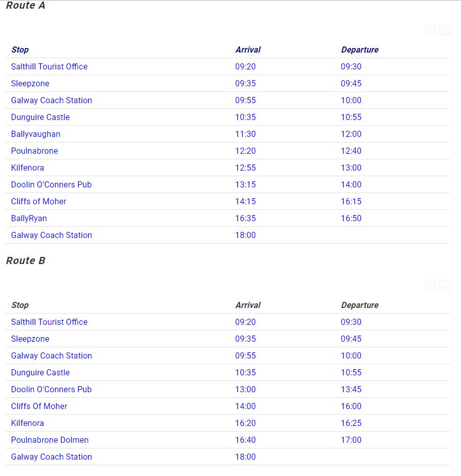
Task: Click Salthill Tourist Office in Route A
Action: coord(50,66)
